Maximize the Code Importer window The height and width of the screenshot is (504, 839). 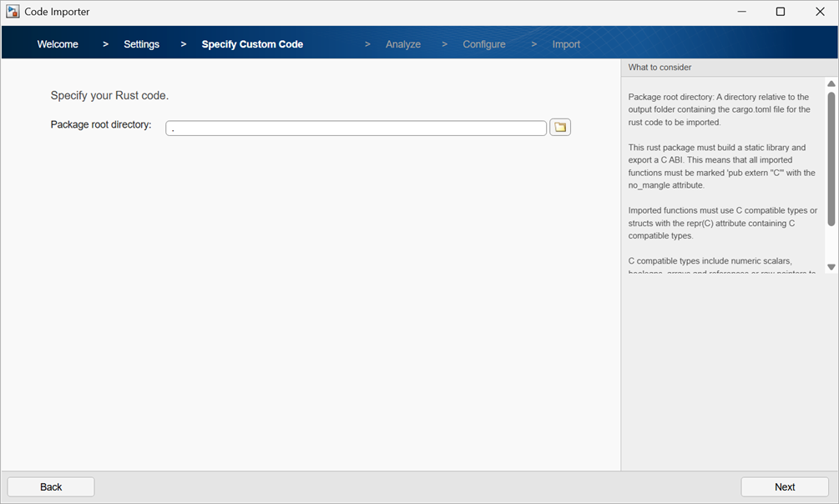coord(781,12)
